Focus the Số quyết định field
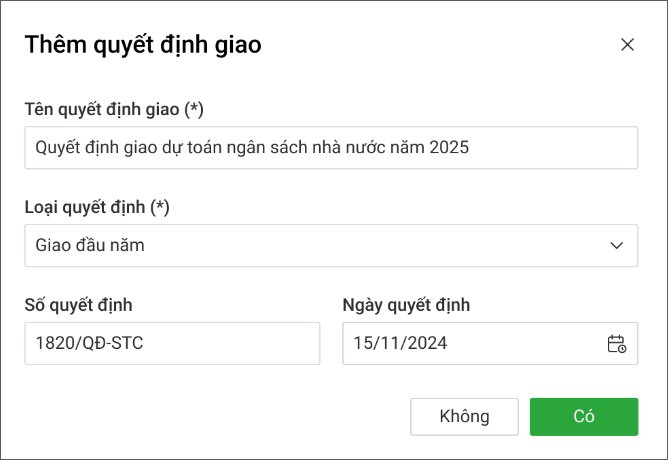668x460 pixels. [x=172, y=343]
